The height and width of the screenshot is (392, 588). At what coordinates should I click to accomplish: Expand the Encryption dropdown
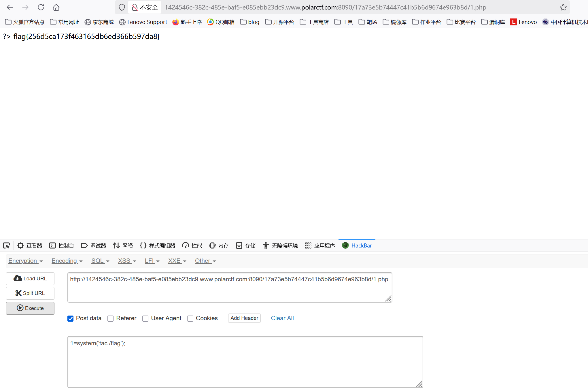pyautogui.click(x=26, y=261)
